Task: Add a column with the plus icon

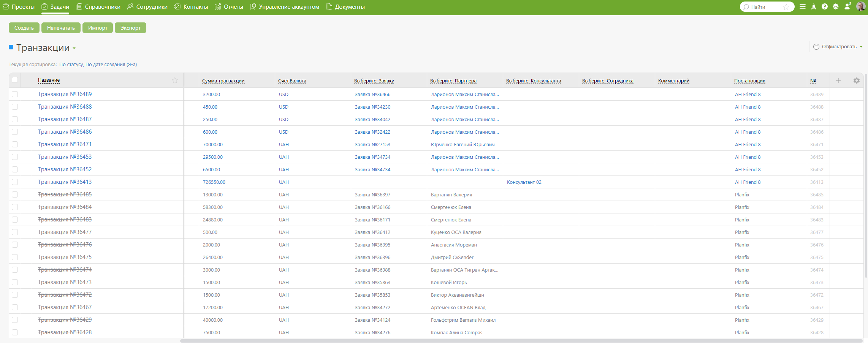Action: (x=838, y=81)
